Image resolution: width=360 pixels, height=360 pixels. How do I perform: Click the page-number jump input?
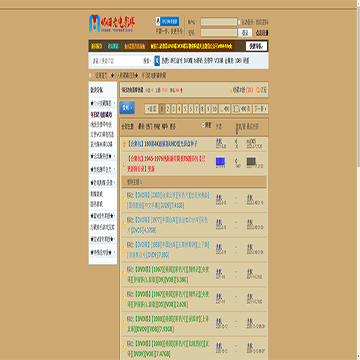point(236,109)
